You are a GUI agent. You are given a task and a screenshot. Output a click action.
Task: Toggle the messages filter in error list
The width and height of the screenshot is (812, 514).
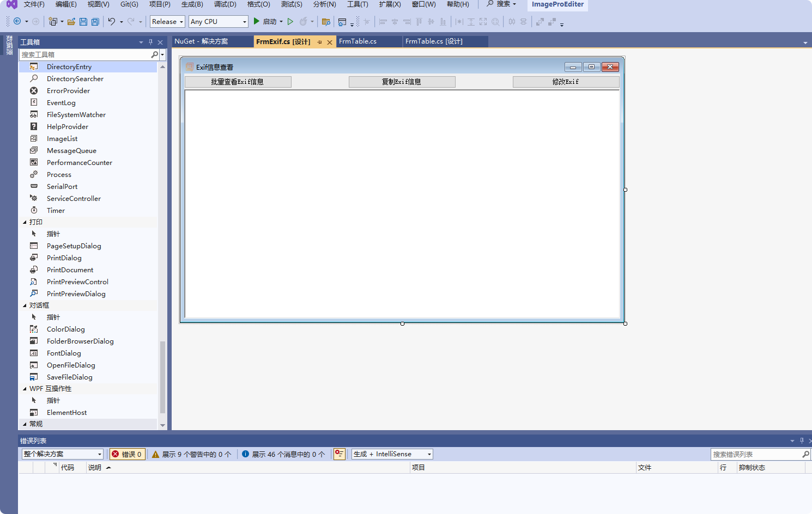[283, 454]
